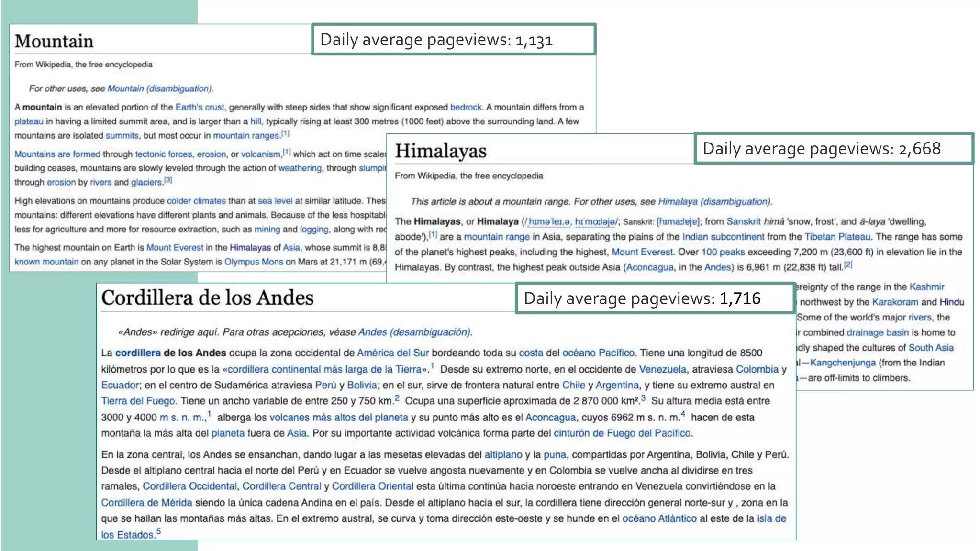
Task: Click Mount Everest link in Mountain article
Action: pos(175,247)
